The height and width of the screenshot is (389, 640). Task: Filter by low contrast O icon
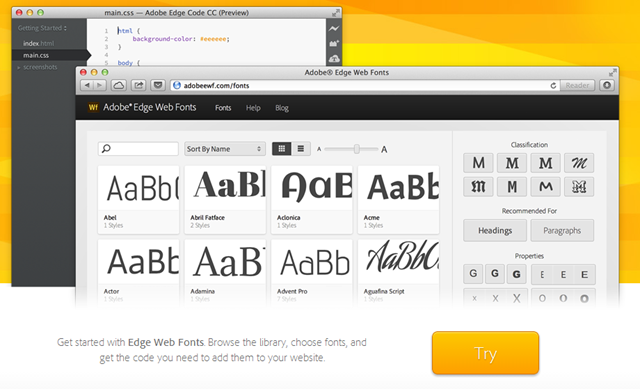pos(542,298)
